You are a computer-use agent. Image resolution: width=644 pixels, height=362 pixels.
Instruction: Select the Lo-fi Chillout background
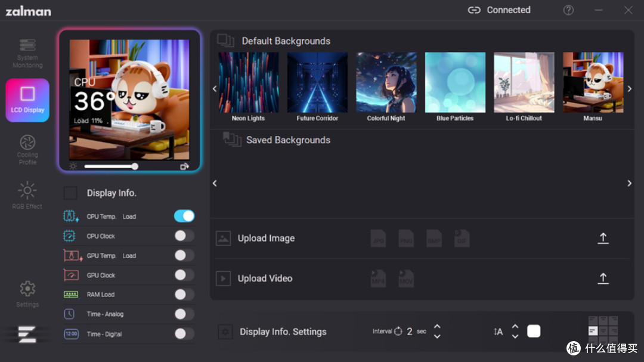(524, 82)
